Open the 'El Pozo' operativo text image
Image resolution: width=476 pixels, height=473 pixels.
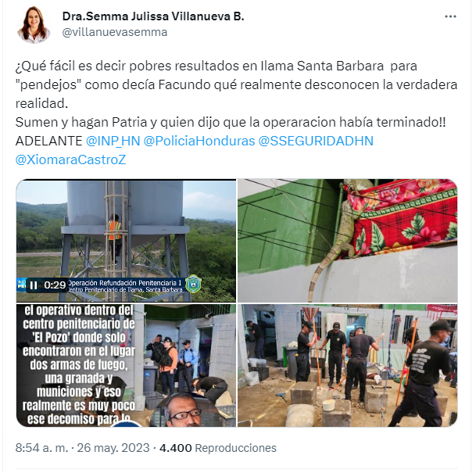(x=126, y=366)
